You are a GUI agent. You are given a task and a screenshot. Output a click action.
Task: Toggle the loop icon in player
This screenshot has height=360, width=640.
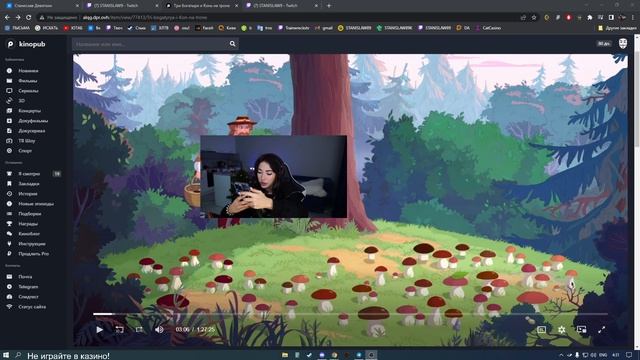click(x=139, y=329)
